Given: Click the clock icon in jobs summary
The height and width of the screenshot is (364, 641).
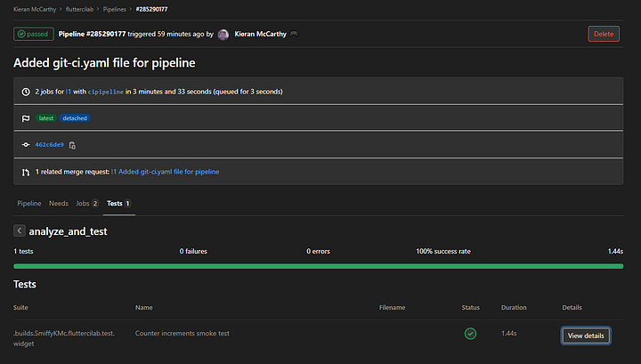Looking at the screenshot, I should tap(26, 92).
